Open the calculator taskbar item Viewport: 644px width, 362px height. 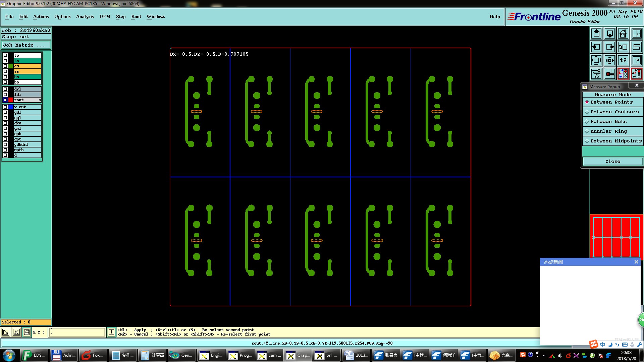[x=152, y=355]
